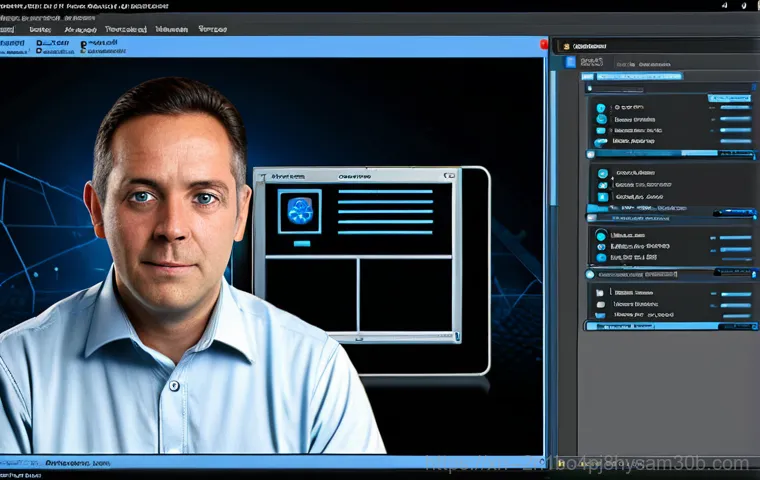Click the cyan circle icon of the first list row
This screenshot has width=760, height=480.
coord(601,108)
